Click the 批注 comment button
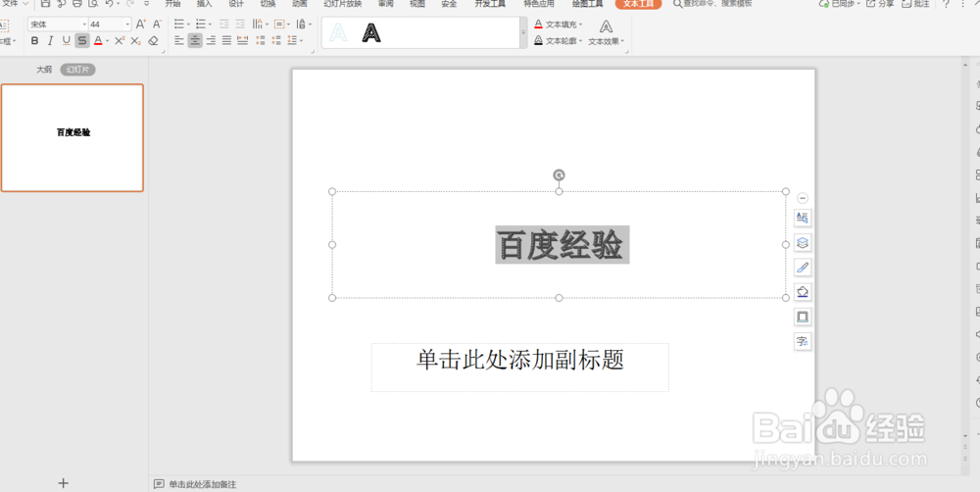This screenshot has width=980, height=492. [x=915, y=4]
